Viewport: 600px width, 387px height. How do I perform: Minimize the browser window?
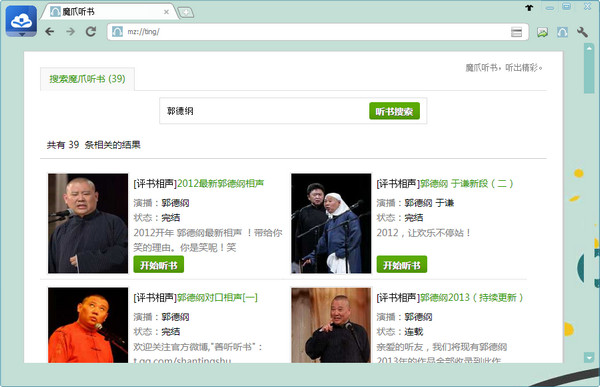[550, 7]
